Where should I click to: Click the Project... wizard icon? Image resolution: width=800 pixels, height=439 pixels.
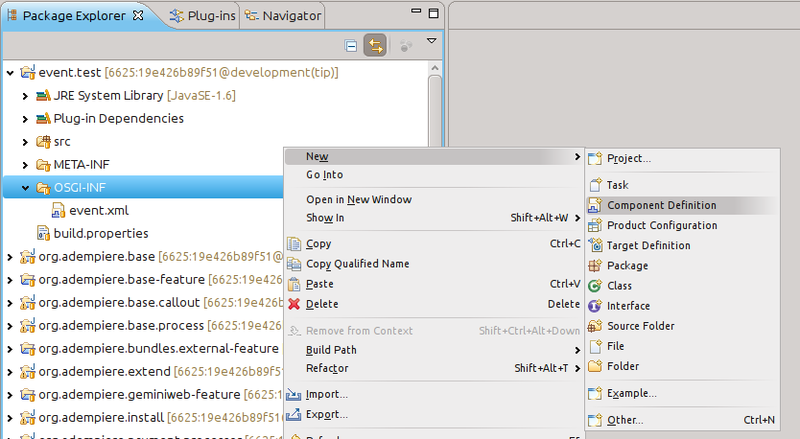[x=595, y=159]
